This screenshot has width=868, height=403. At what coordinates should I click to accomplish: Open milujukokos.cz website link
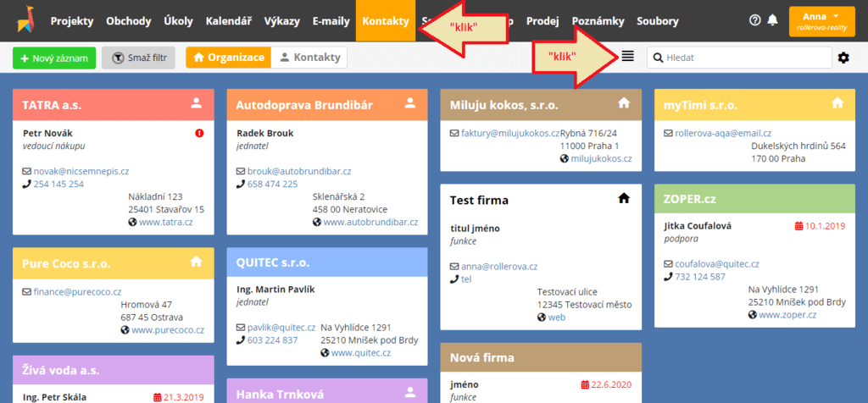601,158
